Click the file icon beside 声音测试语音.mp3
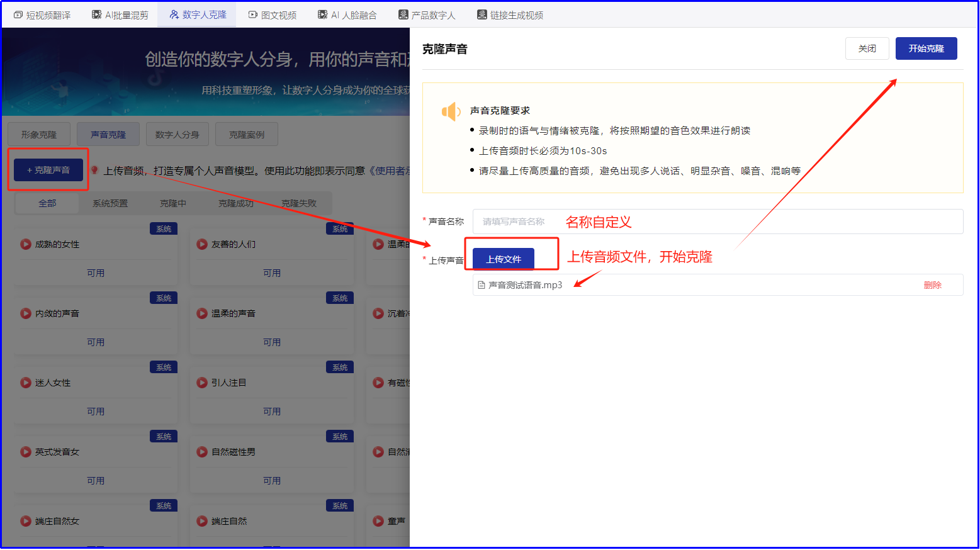This screenshot has width=980, height=550. click(x=481, y=284)
